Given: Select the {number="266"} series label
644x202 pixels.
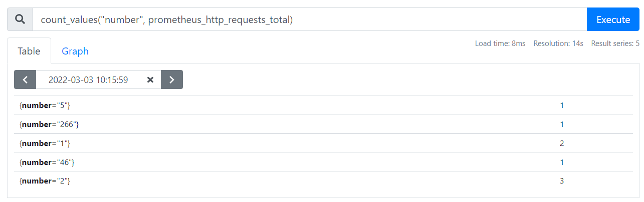Looking at the screenshot, I should tap(49, 124).
